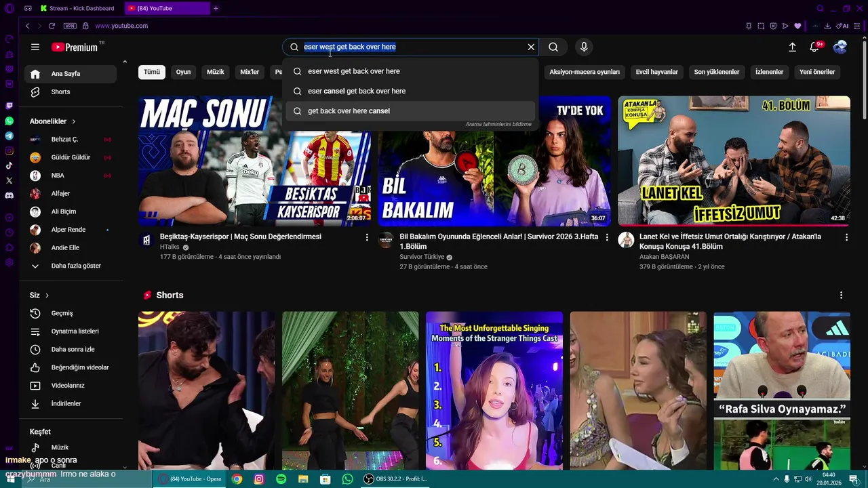Play Stranger Things Cast singing short
Screen dimensions: 868x488
tap(494, 390)
